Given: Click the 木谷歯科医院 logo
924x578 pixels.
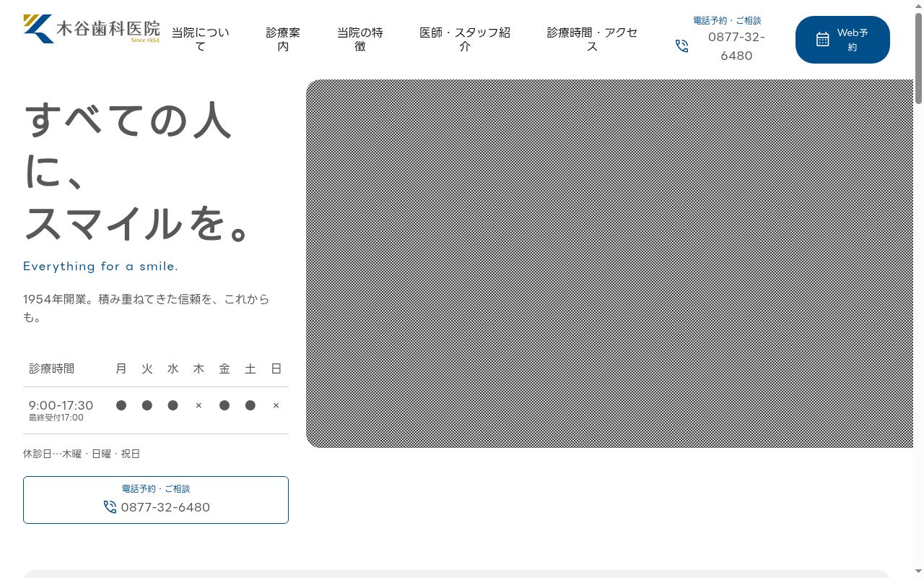Looking at the screenshot, I should click(x=92, y=29).
